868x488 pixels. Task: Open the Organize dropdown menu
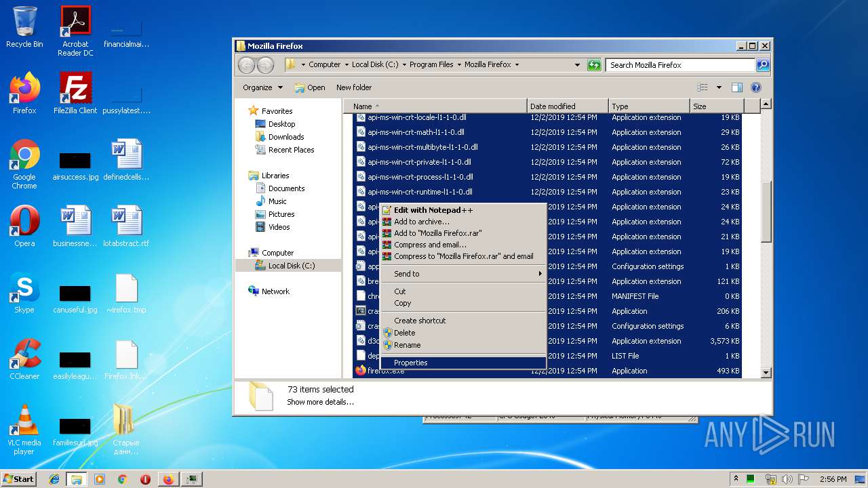pyautogui.click(x=263, y=87)
